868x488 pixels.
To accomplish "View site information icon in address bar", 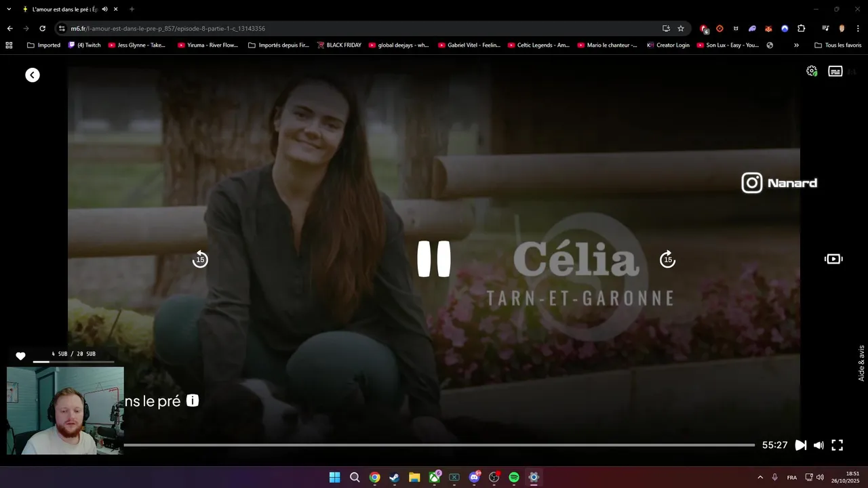I will tap(62, 28).
